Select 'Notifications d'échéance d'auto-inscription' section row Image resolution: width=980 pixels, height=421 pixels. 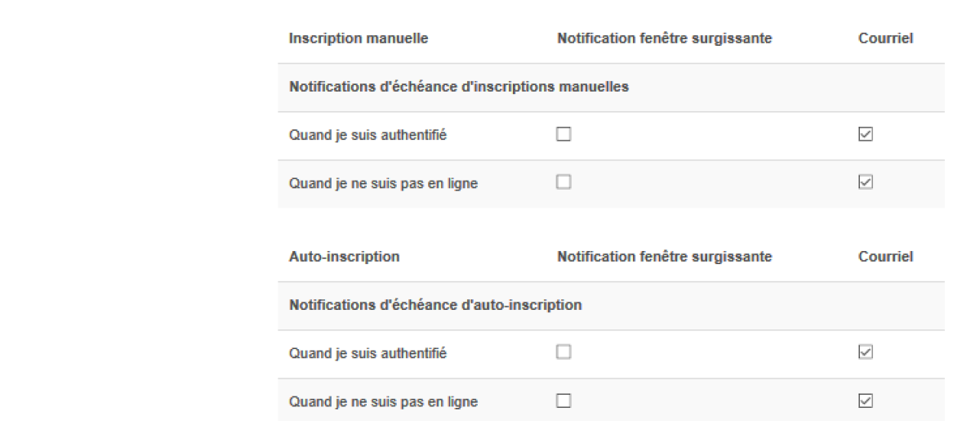pos(435,305)
